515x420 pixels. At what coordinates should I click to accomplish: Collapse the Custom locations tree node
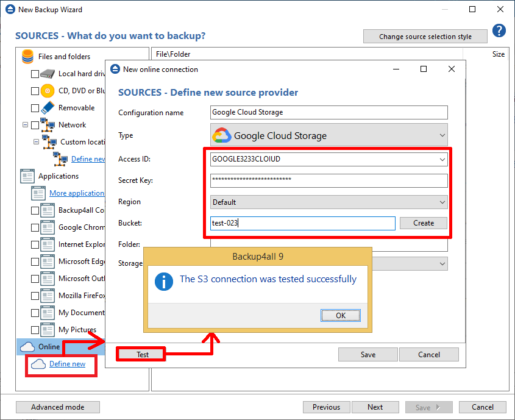pyautogui.click(x=36, y=142)
